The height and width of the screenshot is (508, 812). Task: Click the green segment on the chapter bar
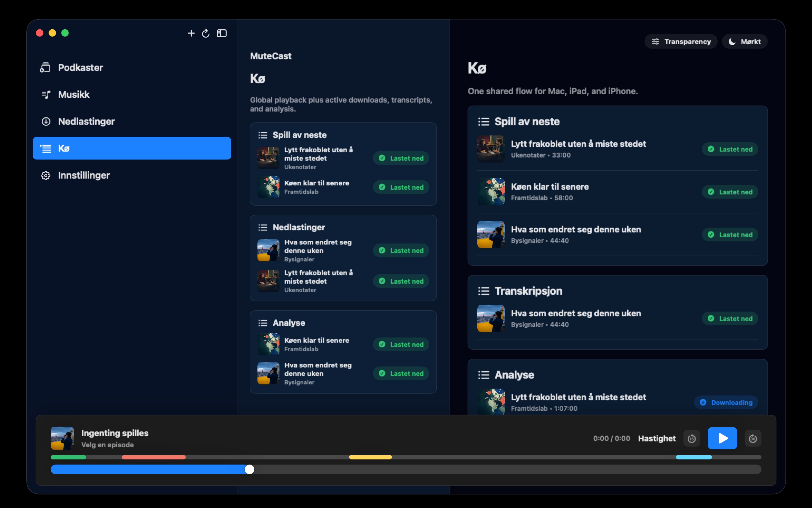(x=69, y=457)
